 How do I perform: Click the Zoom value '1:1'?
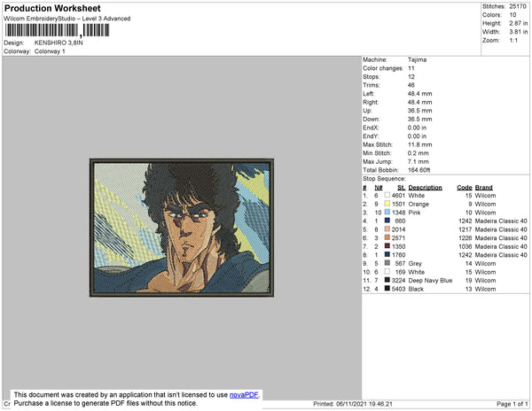coord(513,41)
